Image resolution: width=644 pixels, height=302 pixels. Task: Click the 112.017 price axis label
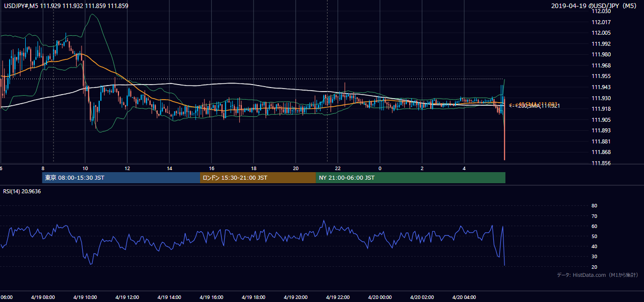[x=602, y=22]
